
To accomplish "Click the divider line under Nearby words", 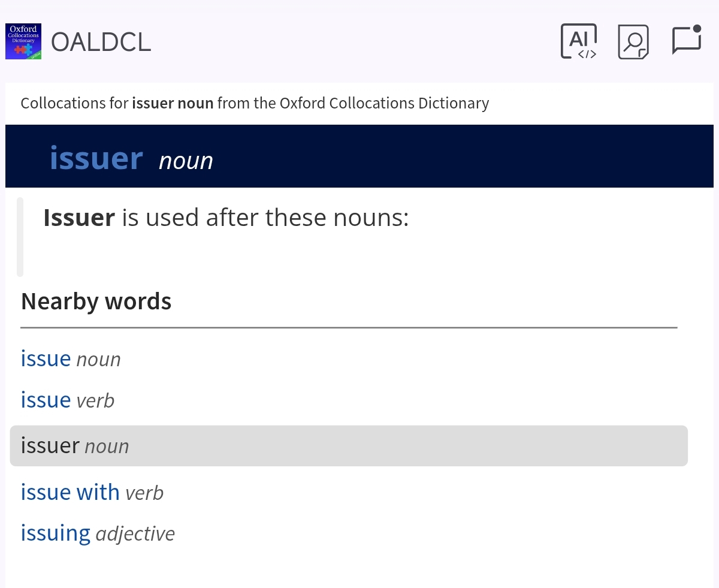I will click(349, 328).
